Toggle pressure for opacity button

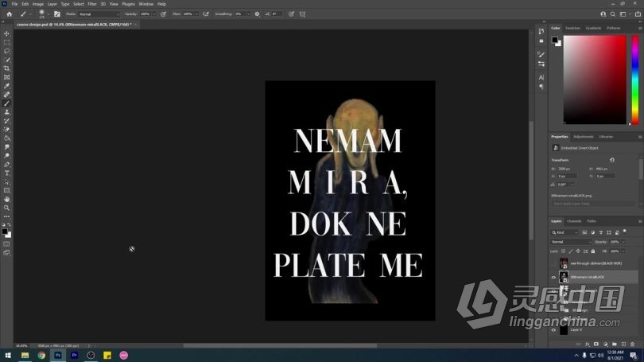[164, 14]
